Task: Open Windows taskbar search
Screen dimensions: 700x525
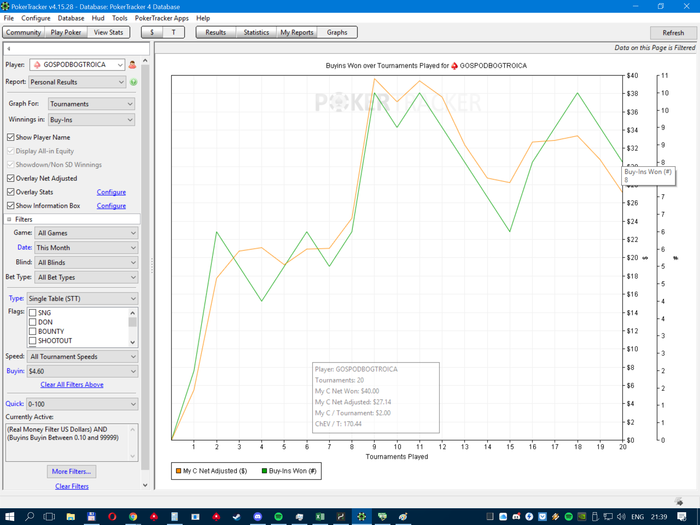Action: click(29, 517)
